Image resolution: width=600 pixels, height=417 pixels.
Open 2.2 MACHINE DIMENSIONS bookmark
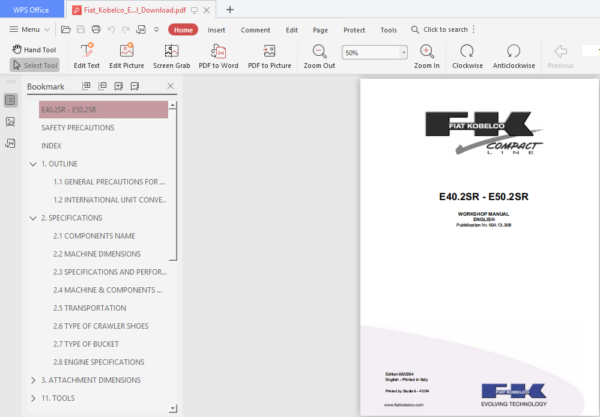97,254
